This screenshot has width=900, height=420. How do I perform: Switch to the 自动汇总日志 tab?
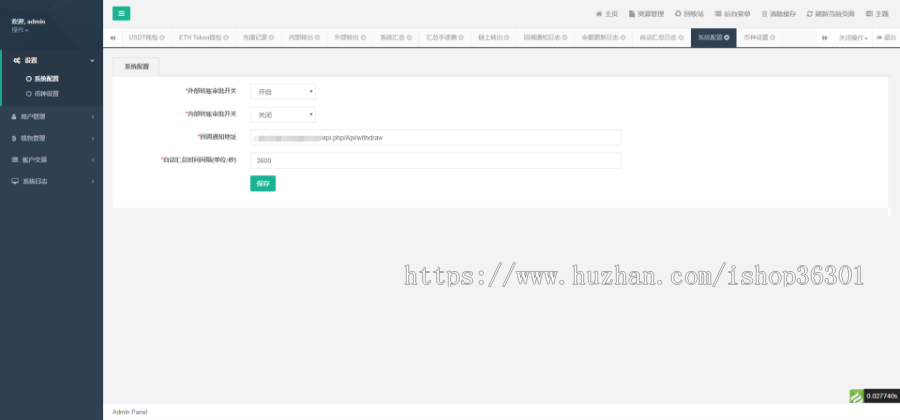click(658, 37)
